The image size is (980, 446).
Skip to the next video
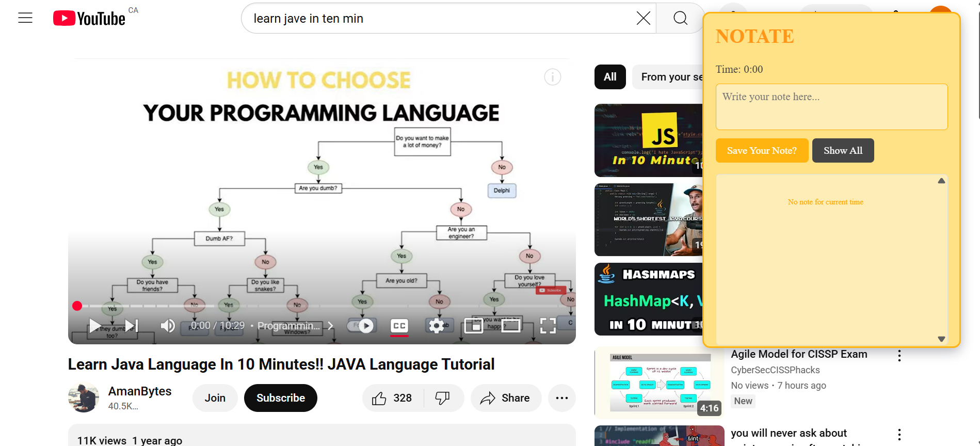[132, 326]
